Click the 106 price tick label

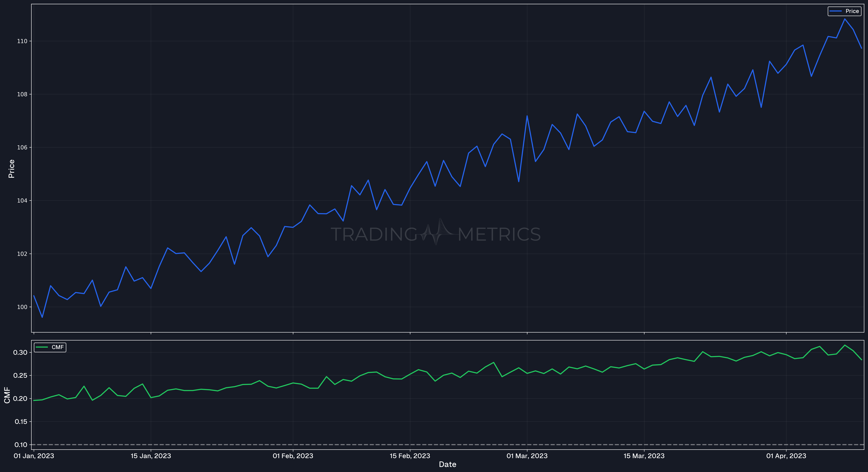pos(22,147)
